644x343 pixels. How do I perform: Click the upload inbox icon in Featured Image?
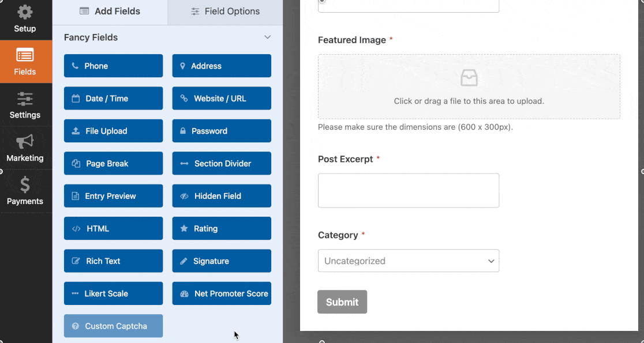(469, 78)
